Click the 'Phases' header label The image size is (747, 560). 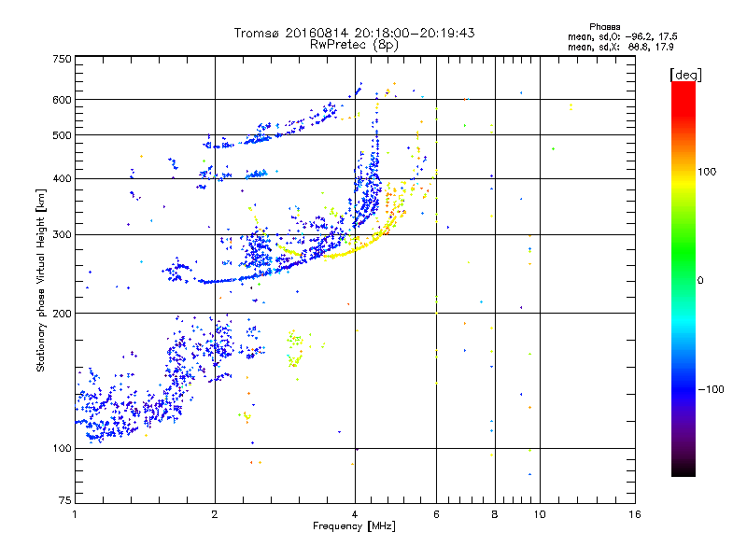(x=604, y=27)
